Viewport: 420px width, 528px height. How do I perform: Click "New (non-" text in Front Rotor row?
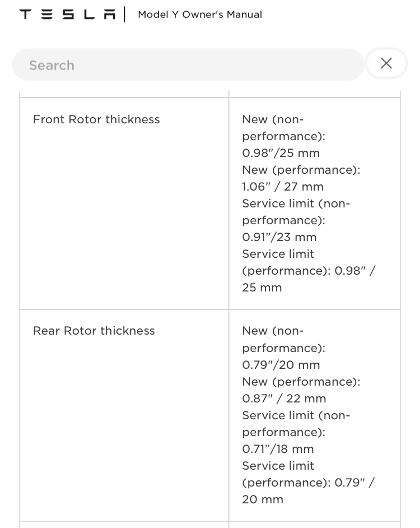pos(273,119)
